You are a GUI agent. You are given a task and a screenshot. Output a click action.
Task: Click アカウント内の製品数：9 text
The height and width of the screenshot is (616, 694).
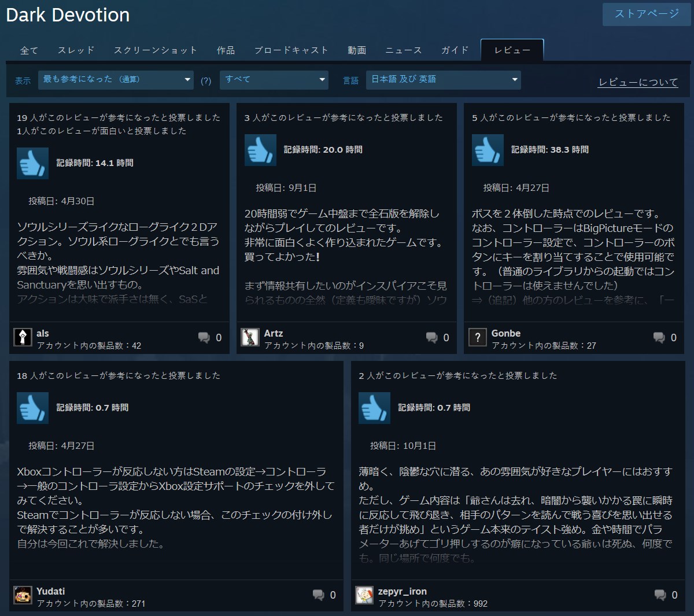(x=314, y=346)
